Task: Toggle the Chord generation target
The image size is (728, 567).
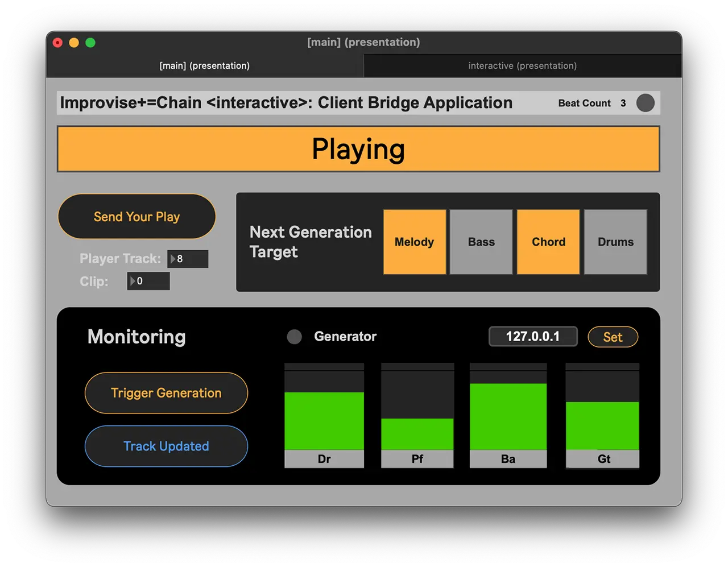Action: click(x=548, y=242)
